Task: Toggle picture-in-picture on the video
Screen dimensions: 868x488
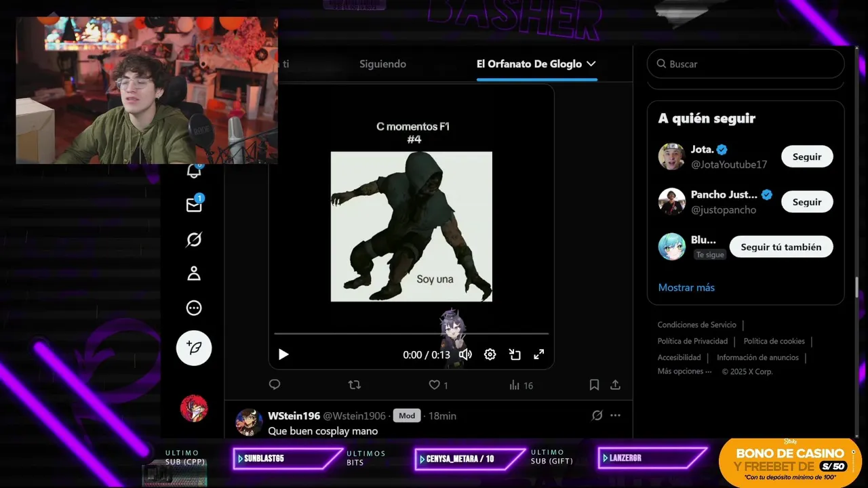Action: click(x=515, y=354)
